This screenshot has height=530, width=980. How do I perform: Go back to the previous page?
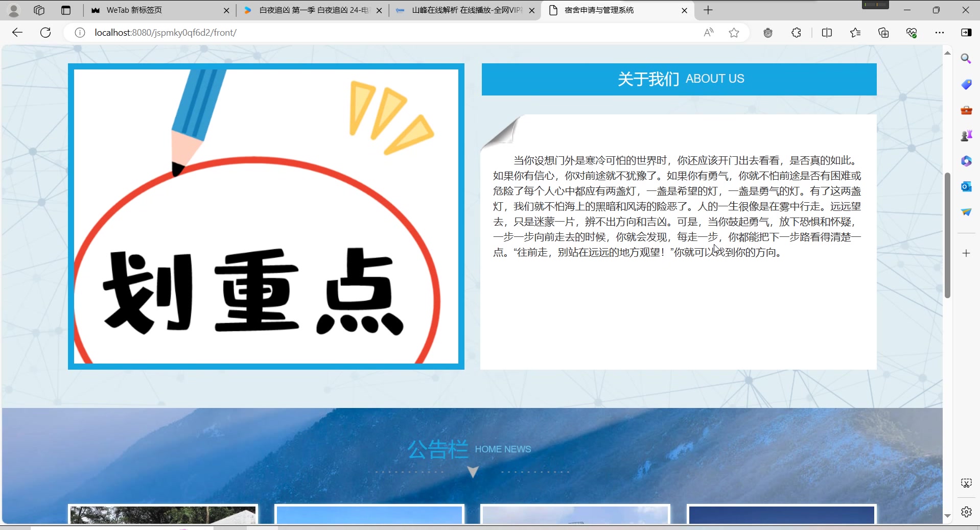click(17, 33)
